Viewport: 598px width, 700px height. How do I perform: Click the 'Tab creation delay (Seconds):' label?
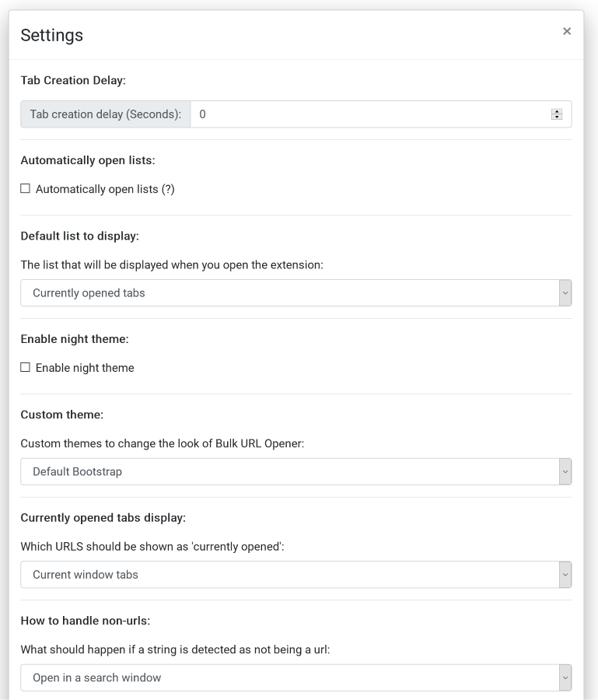tap(105, 114)
